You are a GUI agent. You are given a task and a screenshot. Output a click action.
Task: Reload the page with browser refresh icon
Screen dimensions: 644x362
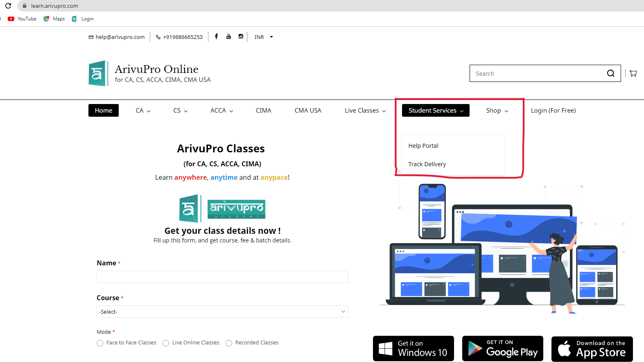8,6
